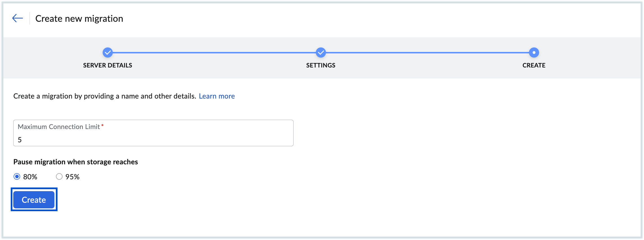Image resolution: width=644 pixels, height=240 pixels.
Task: Click progress line between Settings and Create
Action: tap(427, 53)
